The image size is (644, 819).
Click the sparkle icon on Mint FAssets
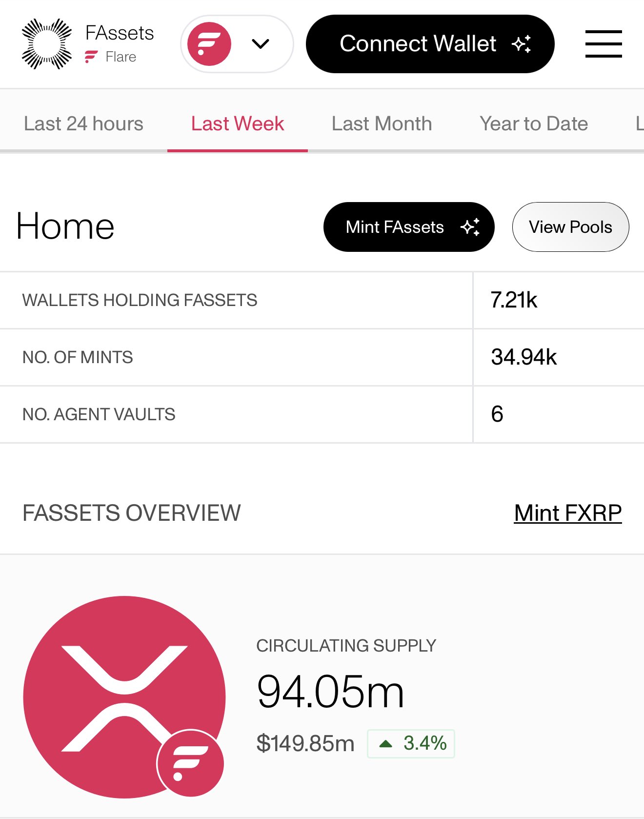[470, 227]
